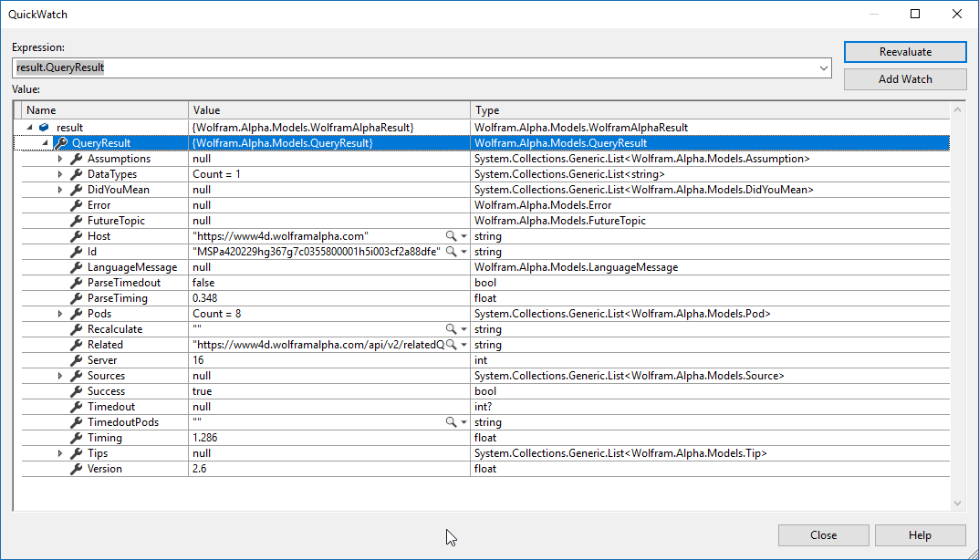Click the wrench icon beside Timeout
This screenshot has height=560, width=979.
click(76, 407)
